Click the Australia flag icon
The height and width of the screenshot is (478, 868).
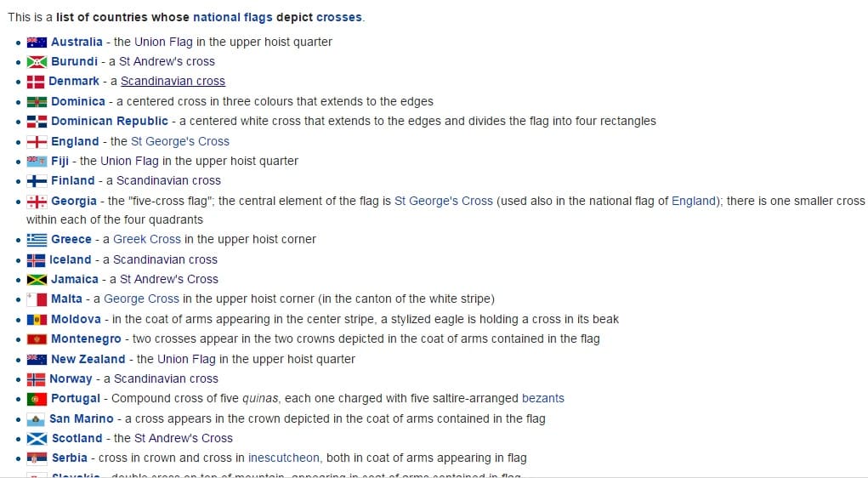point(37,42)
